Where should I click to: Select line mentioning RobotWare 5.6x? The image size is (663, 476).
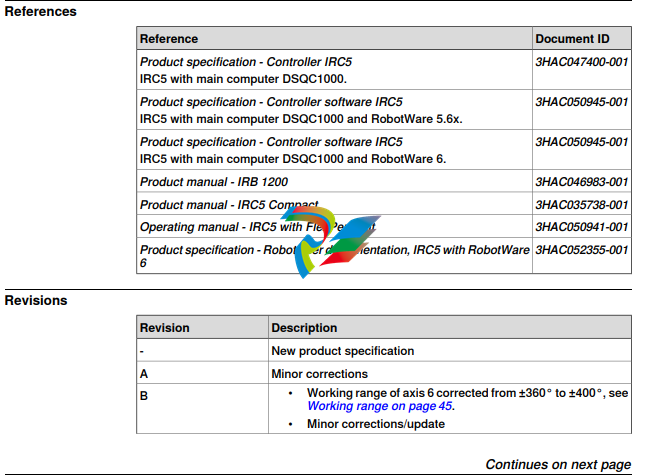point(301,119)
